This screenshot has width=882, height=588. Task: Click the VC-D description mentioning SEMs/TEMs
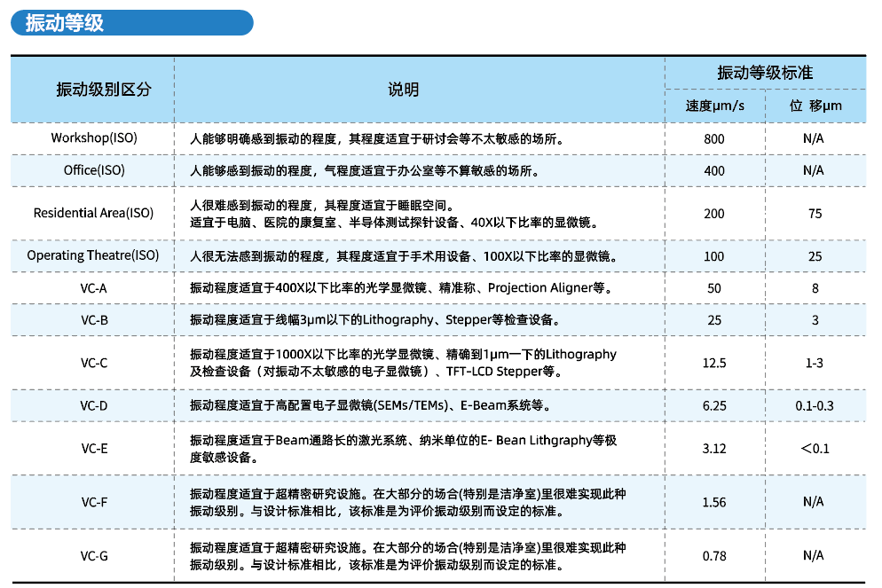(370, 405)
